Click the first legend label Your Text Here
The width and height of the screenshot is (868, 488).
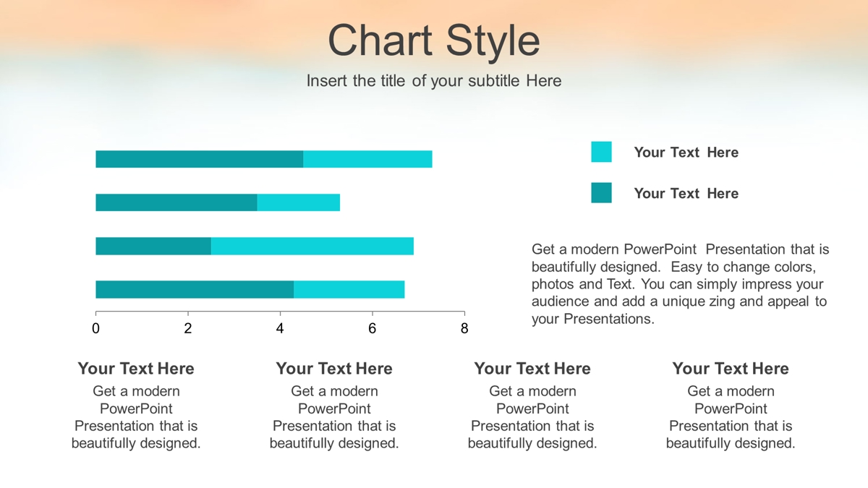(x=686, y=153)
